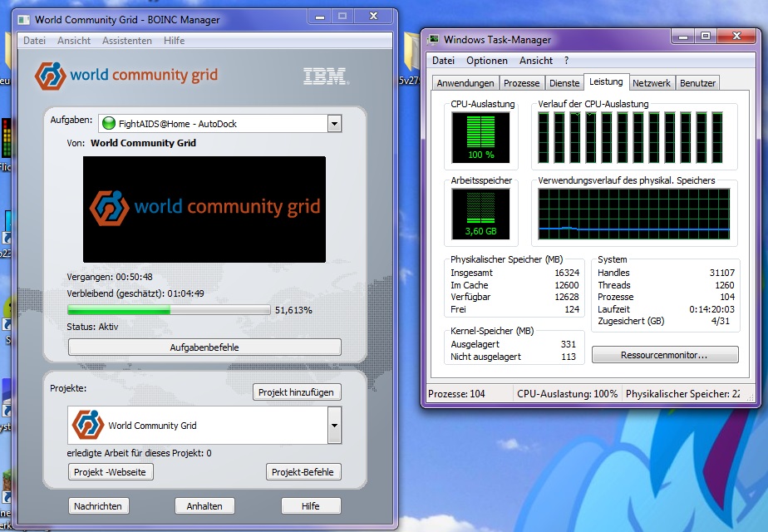Open the Assistenten menu in BOINC Manager
Image resolution: width=768 pixels, height=532 pixels.
(127, 41)
